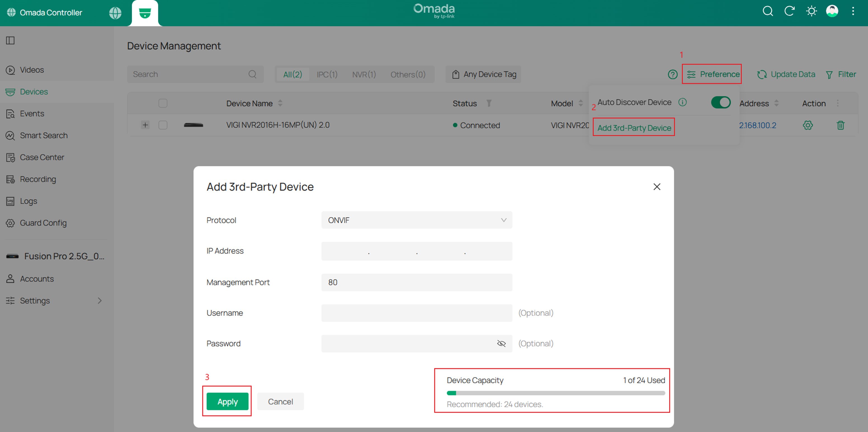Open Smart Search in the sidebar
This screenshot has width=868, height=432.
coord(56,136)
